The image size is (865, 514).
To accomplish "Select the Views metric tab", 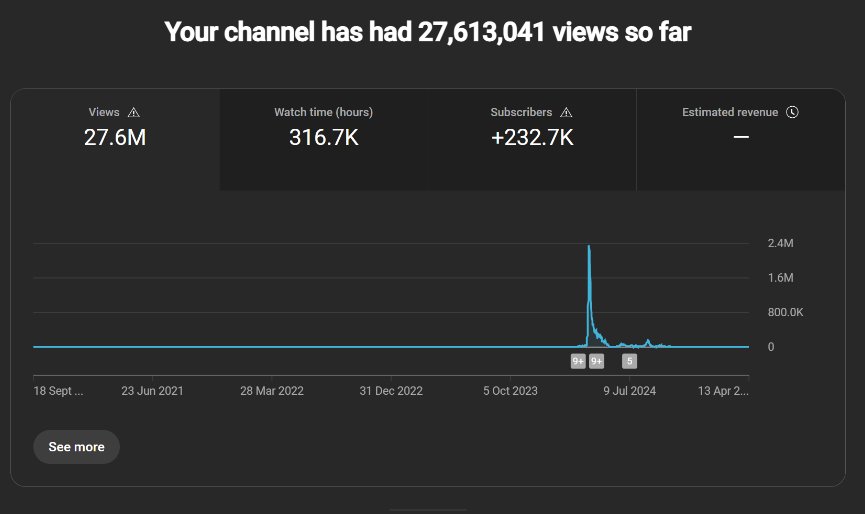I will 115,140.
